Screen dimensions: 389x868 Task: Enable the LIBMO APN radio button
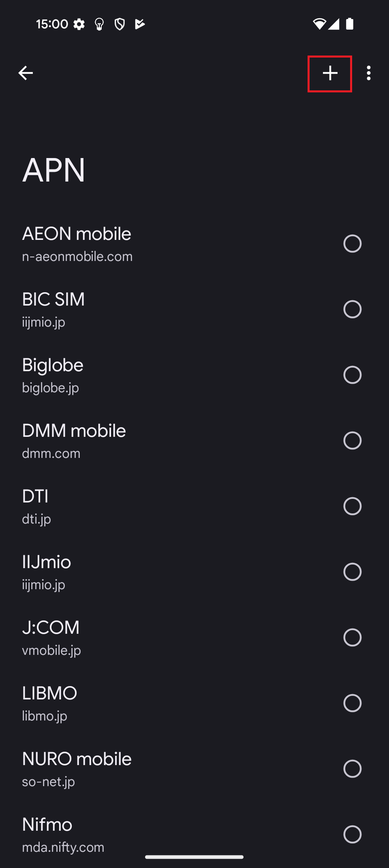coord(352,703)
